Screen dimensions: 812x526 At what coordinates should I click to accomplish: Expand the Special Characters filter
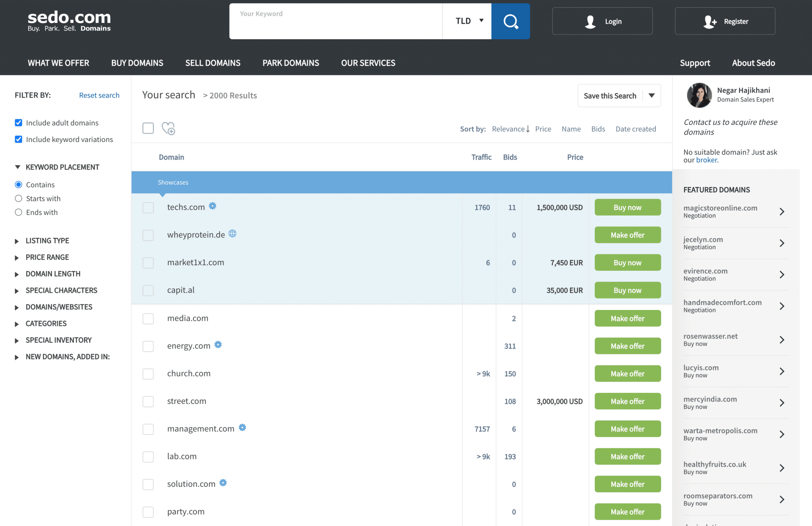[56, 291]
